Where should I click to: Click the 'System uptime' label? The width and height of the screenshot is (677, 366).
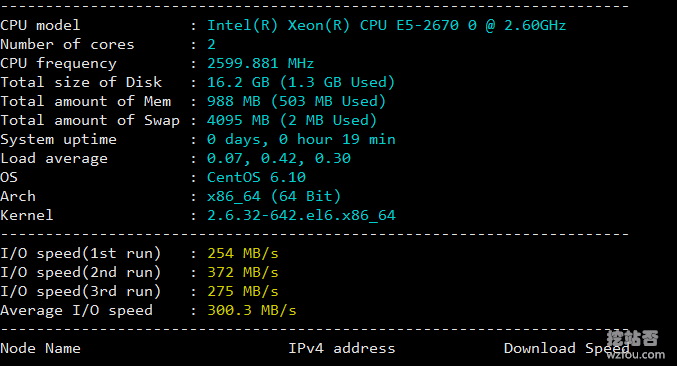(58, 139)
